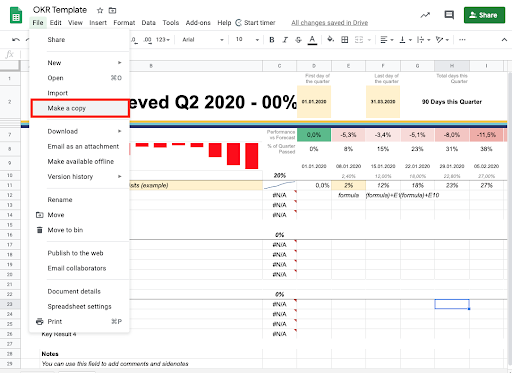The height and width of the screenshot is (373, 512).
Task: Choose Rename from the File menu
Action: pyautogui.click(x=79, y=200)
